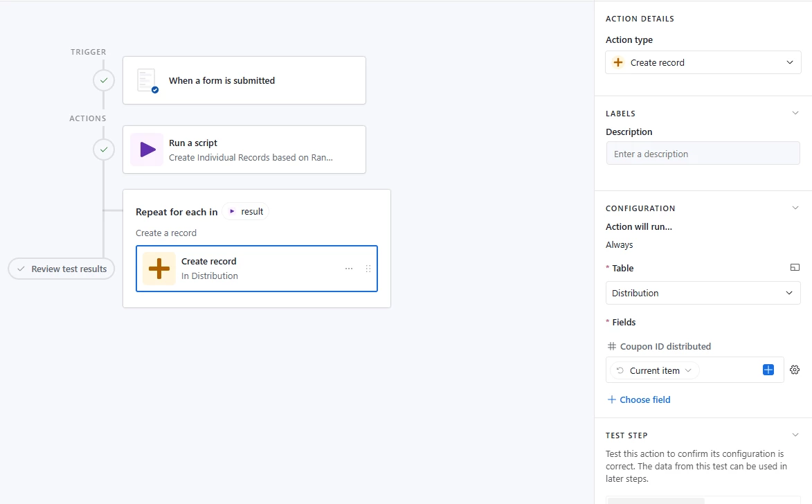Click the trigger step green checkmark

coord(104,80)
